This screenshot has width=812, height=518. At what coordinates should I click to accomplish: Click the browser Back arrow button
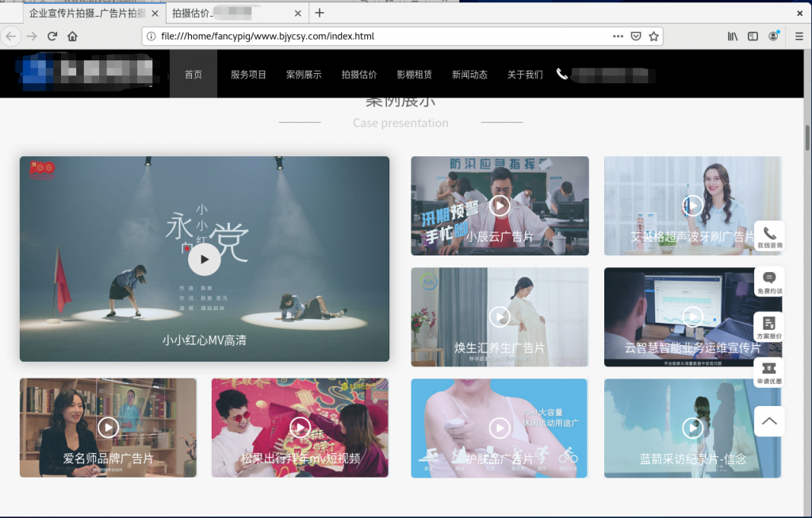[x=11, y=36]
